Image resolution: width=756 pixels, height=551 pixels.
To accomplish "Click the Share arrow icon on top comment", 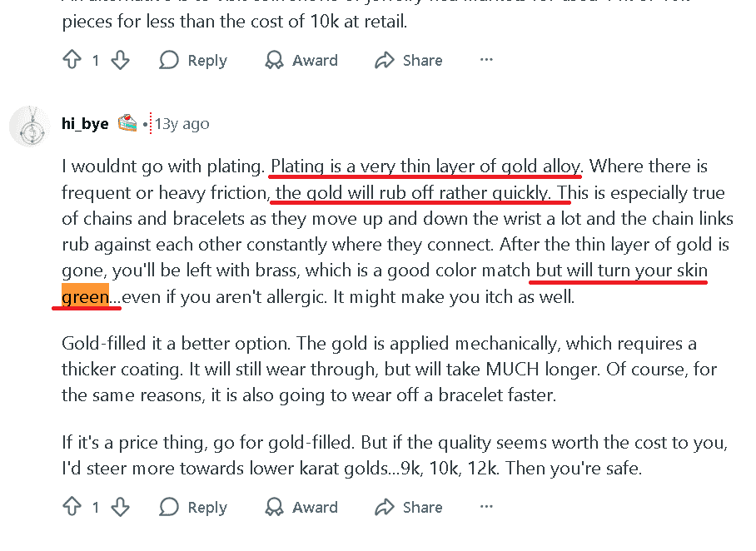I will [x=384, y=60].
